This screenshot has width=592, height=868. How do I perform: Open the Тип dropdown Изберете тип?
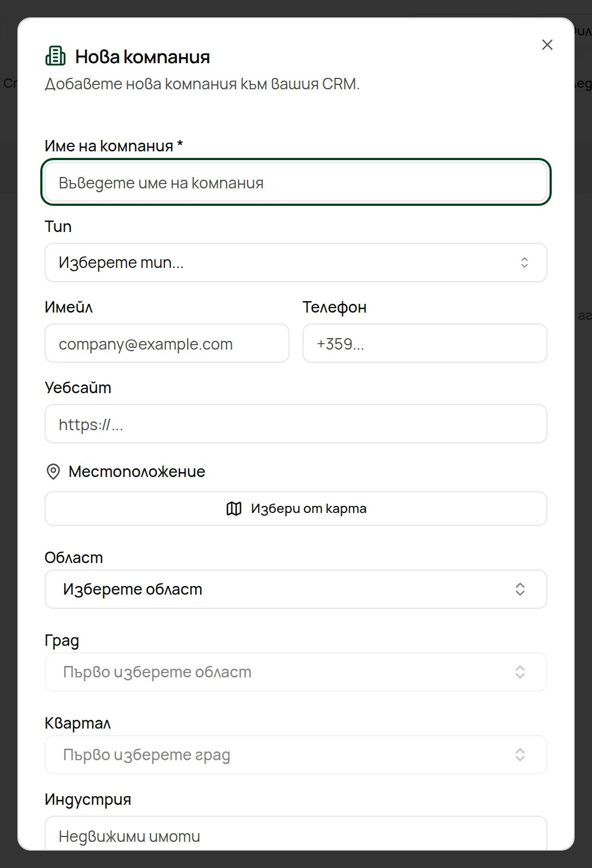coord(296,262)
